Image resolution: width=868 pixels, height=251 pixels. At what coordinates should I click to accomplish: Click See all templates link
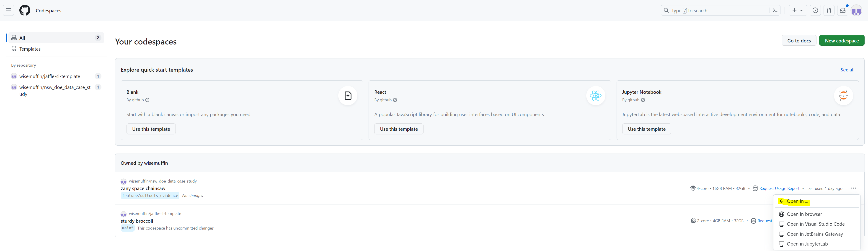click(x=847, y=70)
